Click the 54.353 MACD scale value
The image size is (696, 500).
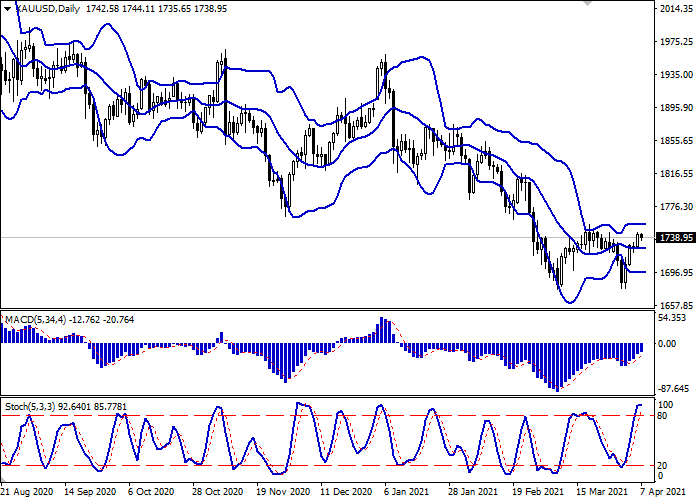click(x=672, y=318)
